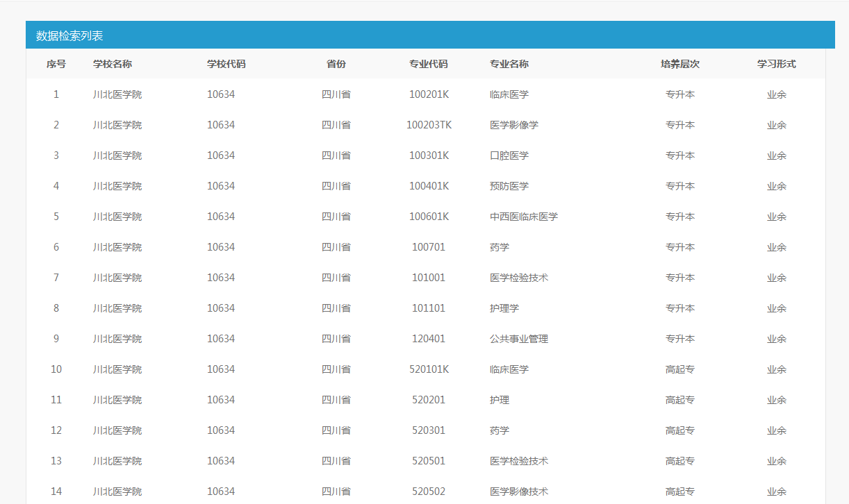Click 高起专 level in the 520301 row
The height and width of the screenshot is (504, 849).
(679, 430)
